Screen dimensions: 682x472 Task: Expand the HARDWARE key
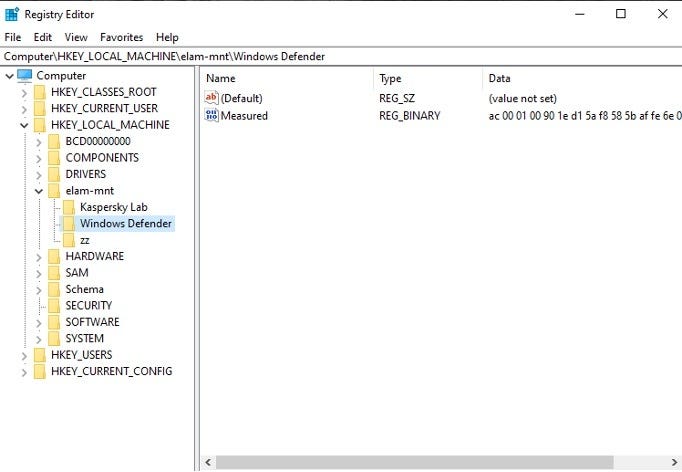(x=39, y=258)
